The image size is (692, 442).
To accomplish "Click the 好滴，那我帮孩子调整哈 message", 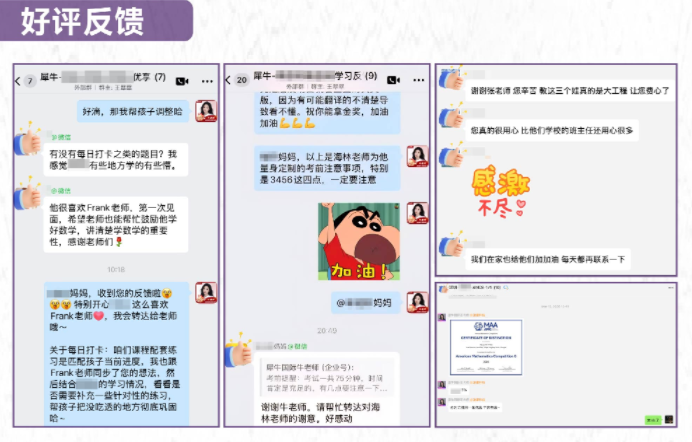I will point(133,112).
